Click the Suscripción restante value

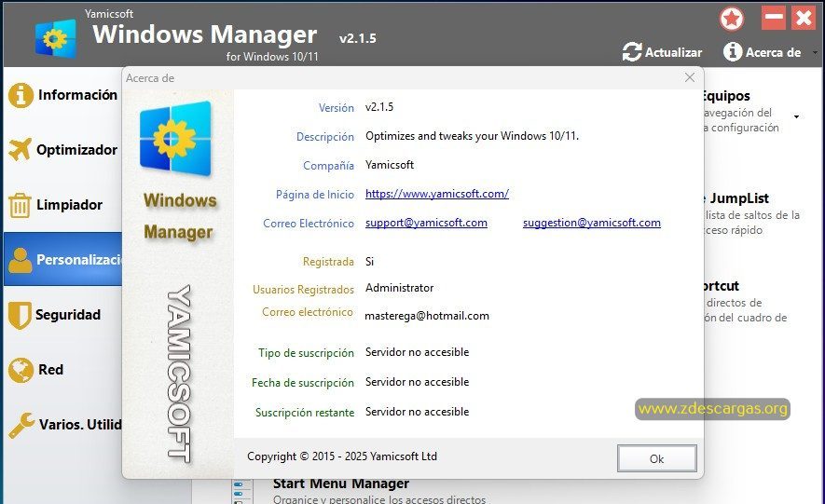click(417, 412)
